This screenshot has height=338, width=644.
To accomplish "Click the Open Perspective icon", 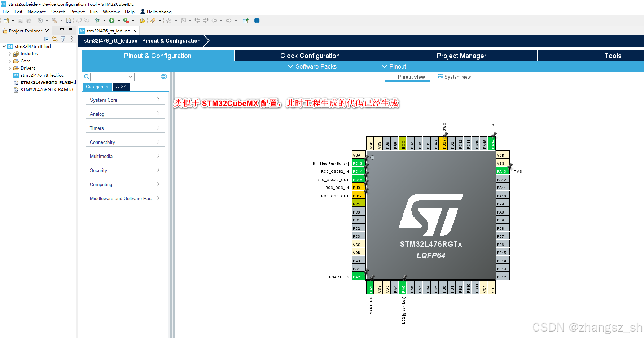I will [x=245, y=21].
